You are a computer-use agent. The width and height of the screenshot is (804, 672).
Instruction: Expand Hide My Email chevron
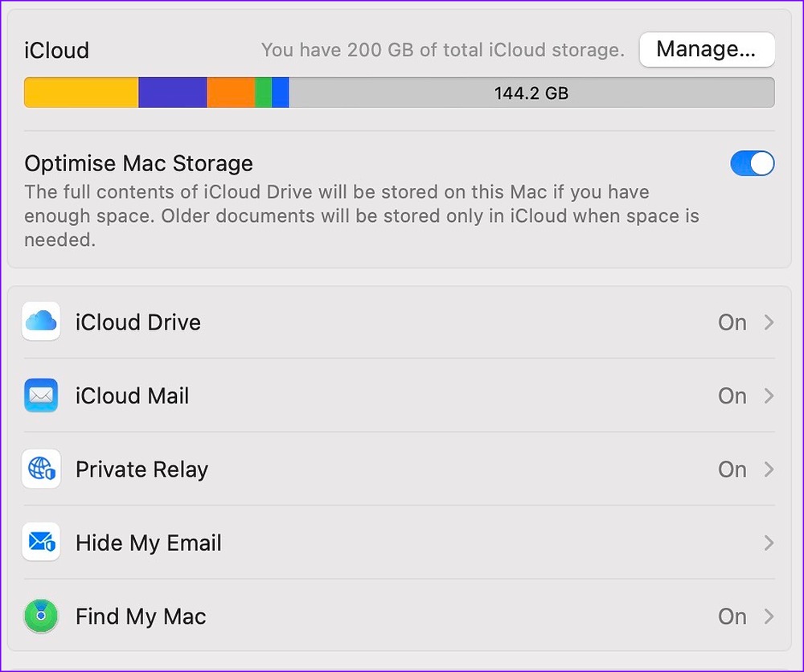point(769,543)
